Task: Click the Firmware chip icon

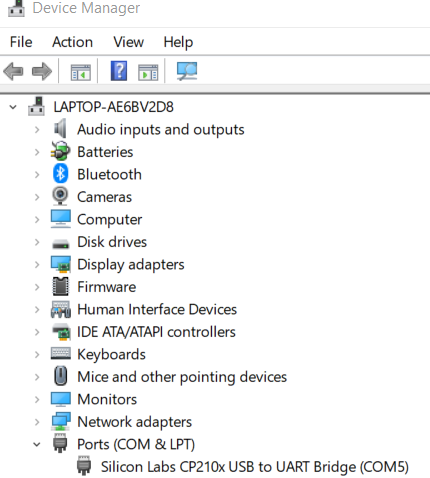Action: pyautogui.click(x=61, y=286)
